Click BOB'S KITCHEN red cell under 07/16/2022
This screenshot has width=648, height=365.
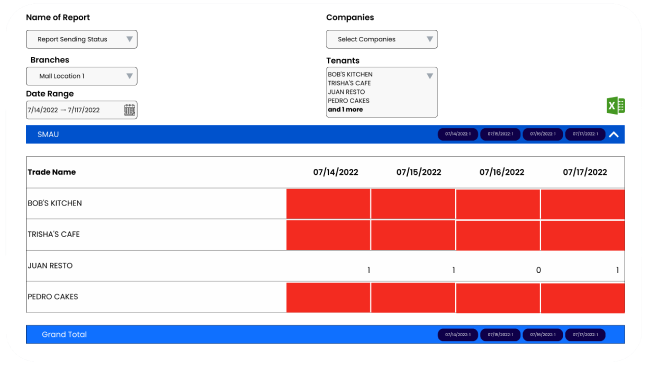pos(498,204)
